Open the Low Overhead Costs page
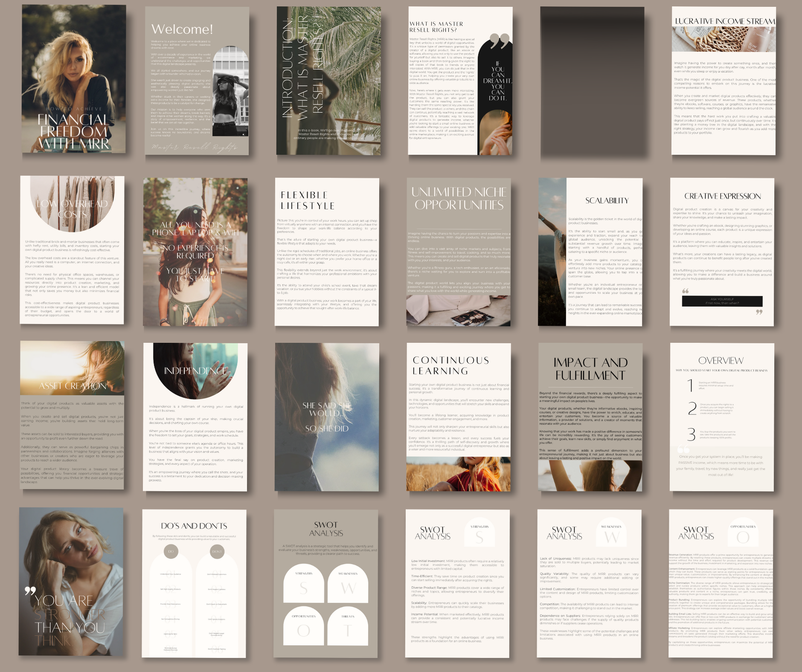 tap(72, 250)
